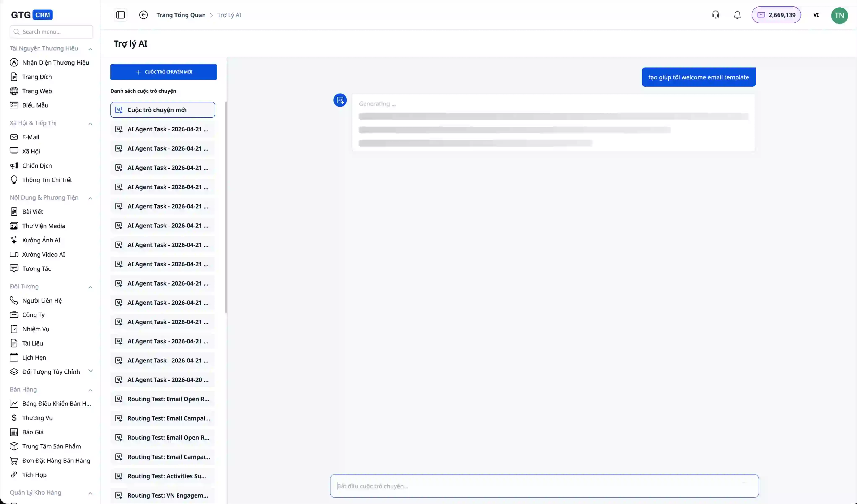Viewport: 857px width, 504px height.
Task: Collapse Tài Nguyên Thương Hiệu section
Action: coord(90,49)
